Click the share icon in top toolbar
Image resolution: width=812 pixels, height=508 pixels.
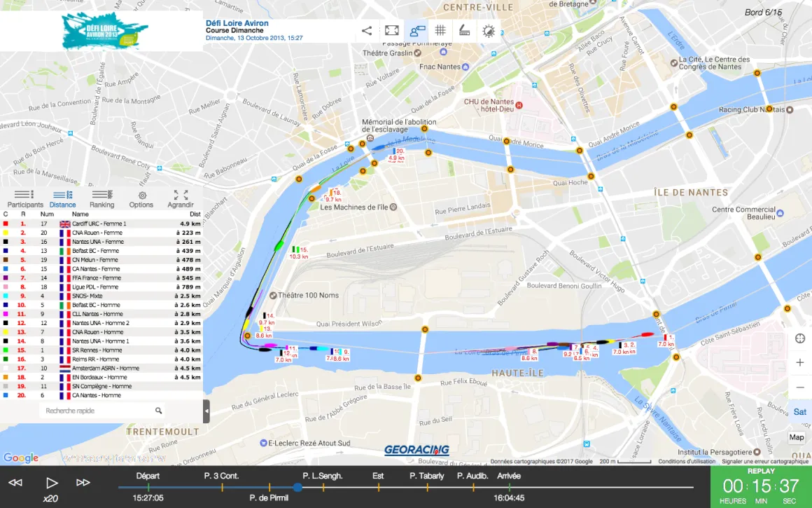(367, 31)
